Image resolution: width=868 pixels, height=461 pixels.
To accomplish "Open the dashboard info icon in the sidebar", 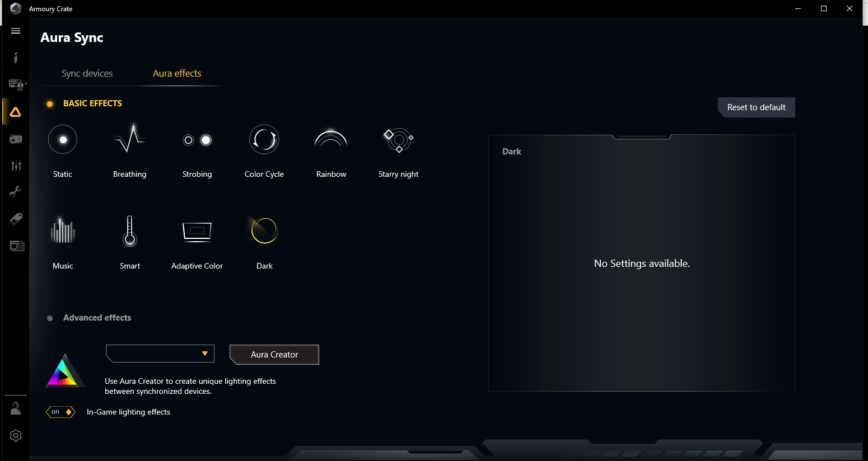I will 16,58.
